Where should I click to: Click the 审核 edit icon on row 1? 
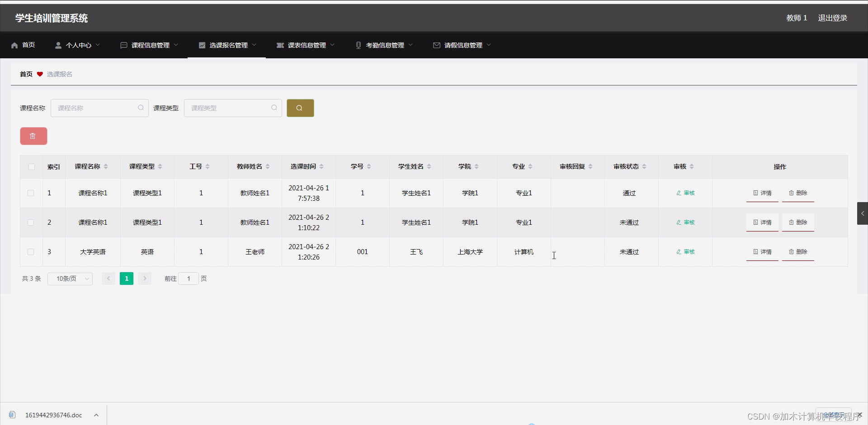(x=679, y=193)
